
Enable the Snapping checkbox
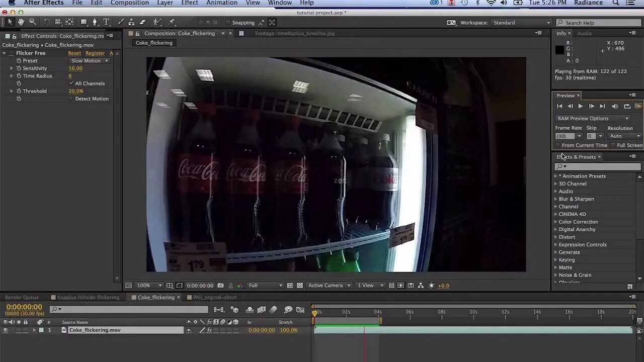(x=228, y=23)
